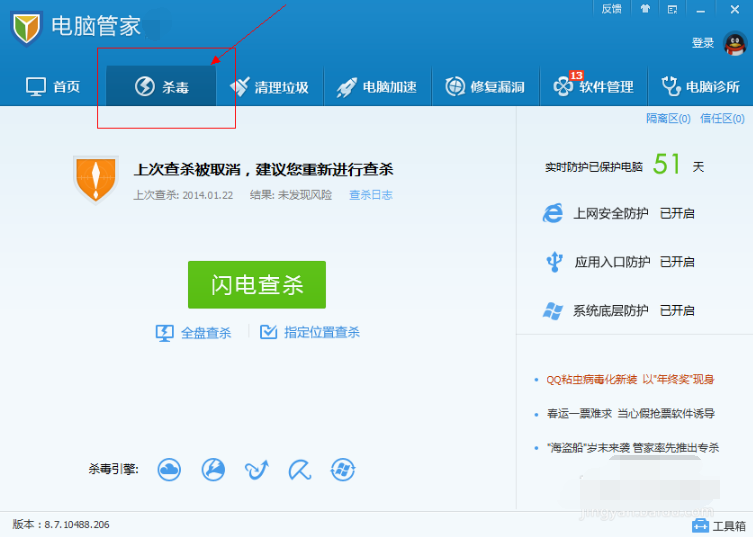
Task: Open the 清理垃圾 tab
Action: 269,87
